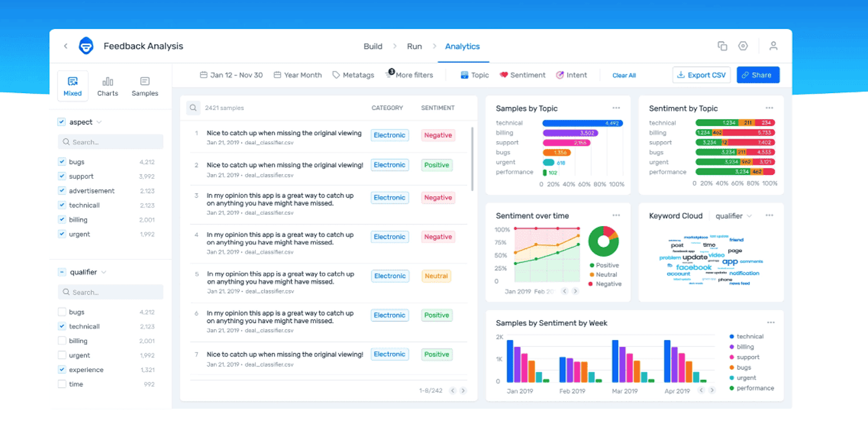868x437 pixels.
Task: Click Export CSV button
Action: 701,75
